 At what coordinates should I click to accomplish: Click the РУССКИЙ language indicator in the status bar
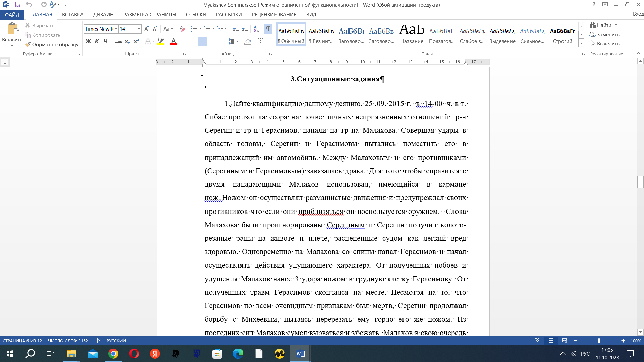pyautogui.click(x=116, y=341)
